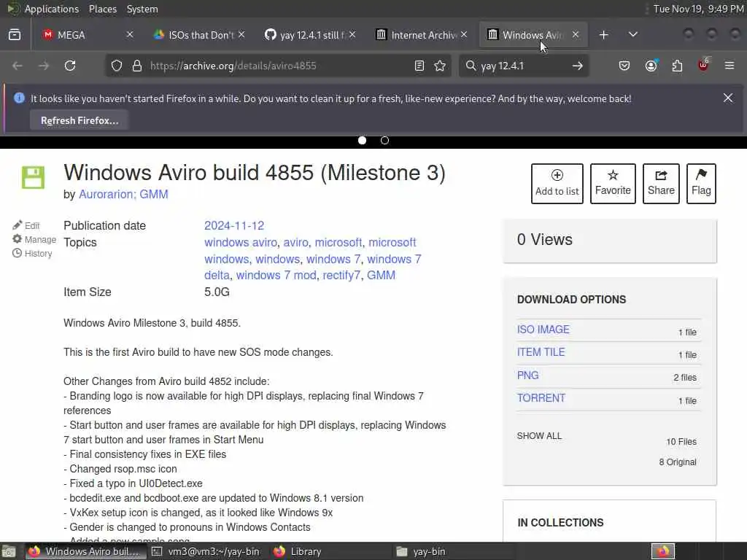747x560 pixels.
Task: Click the Firefox workspace switcher thumbnail in taskbar
Action: [x=662, y=551]
